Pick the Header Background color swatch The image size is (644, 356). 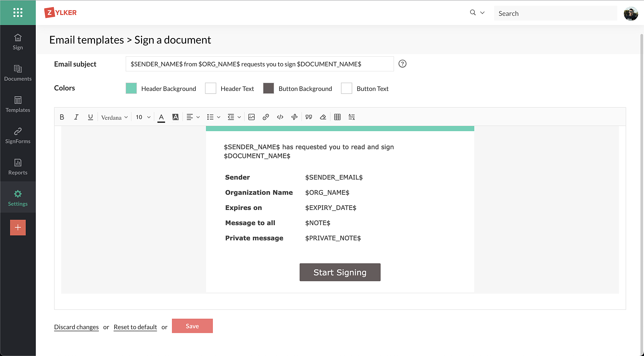[131, 88]
